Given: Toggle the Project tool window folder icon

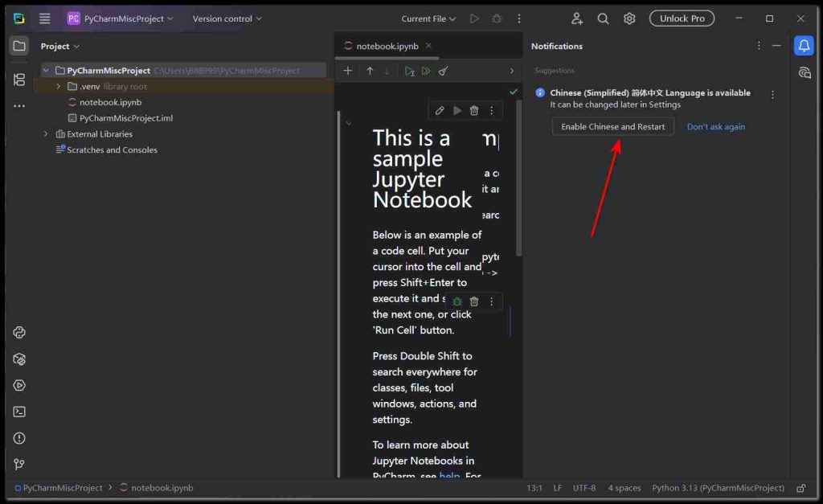Looking at the screenshot, I should point(19,46).
